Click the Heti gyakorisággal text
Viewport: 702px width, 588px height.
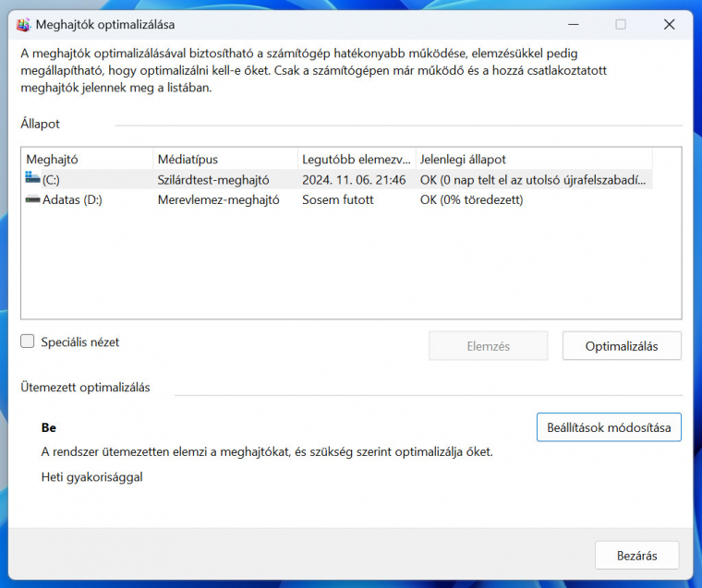coord(91,477)
